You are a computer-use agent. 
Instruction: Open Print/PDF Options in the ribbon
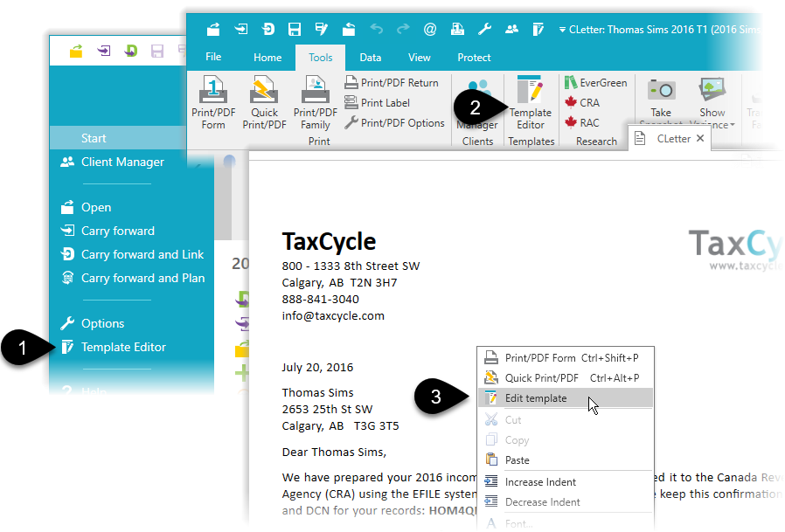(x=394, y=122)
